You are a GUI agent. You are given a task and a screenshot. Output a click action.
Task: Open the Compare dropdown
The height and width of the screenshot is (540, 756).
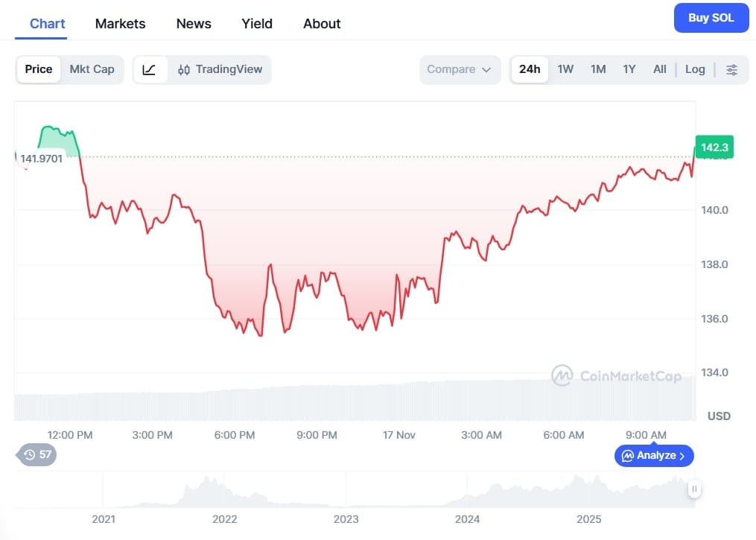460,69
